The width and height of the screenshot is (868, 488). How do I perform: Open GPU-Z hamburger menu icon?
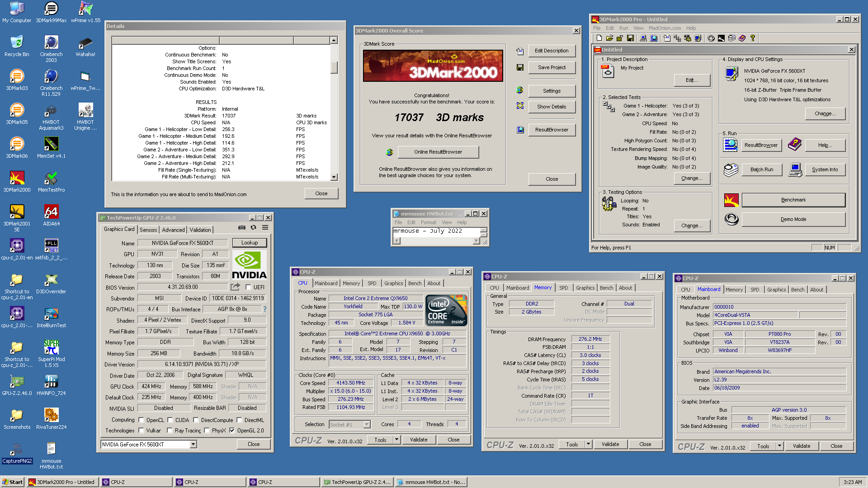pyautogui.click(x=265, y=227)
